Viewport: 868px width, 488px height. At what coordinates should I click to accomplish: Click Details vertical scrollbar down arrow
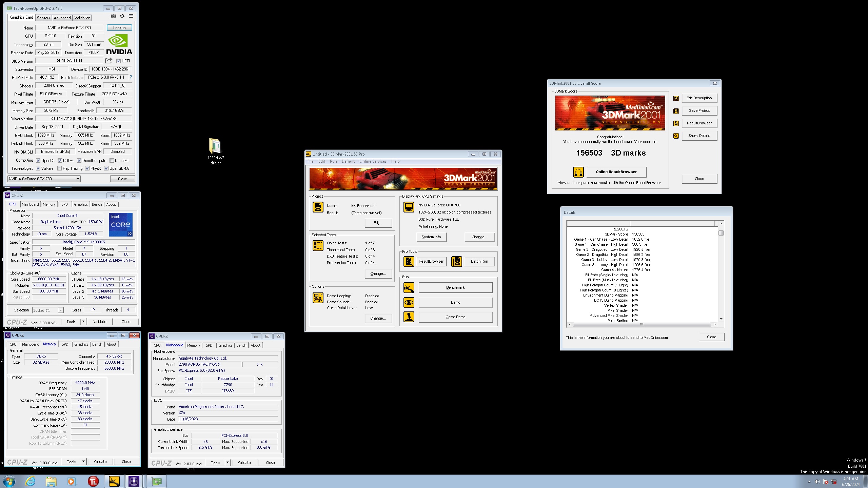point(721,319)
